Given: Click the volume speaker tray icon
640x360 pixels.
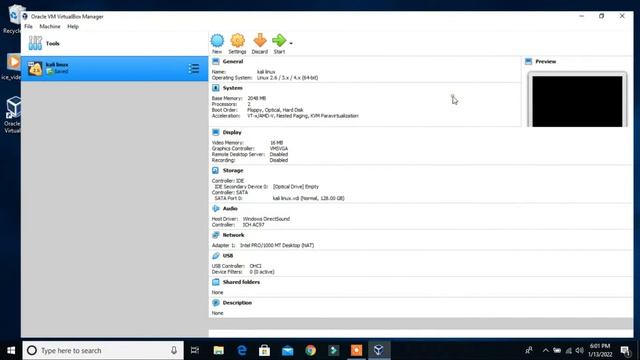Looking at the screenshot, I should click(x=580, y=350).
